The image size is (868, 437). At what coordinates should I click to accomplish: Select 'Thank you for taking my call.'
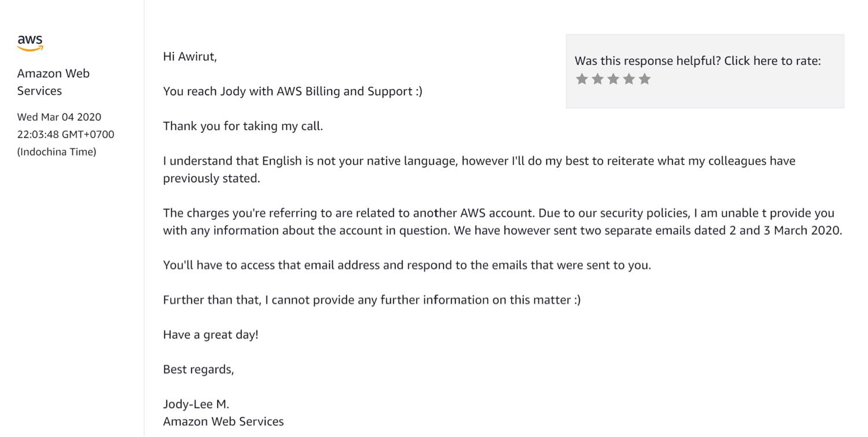pos(243,126)
